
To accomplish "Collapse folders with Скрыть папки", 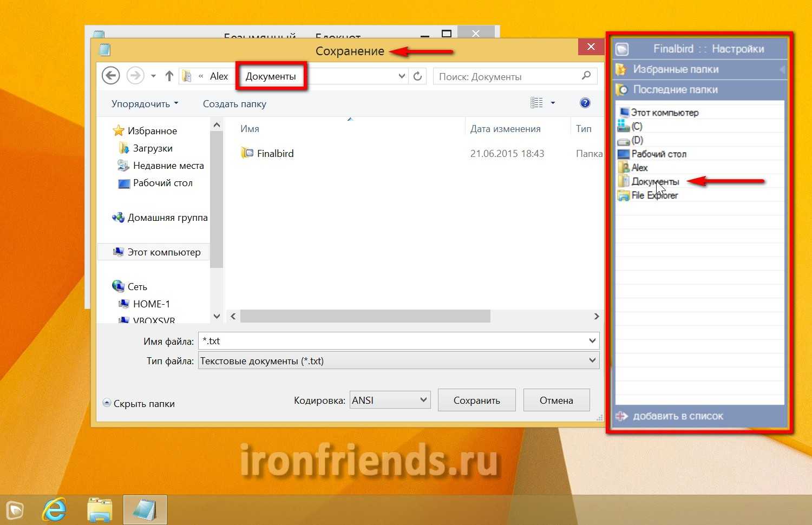I will point(139,404).
